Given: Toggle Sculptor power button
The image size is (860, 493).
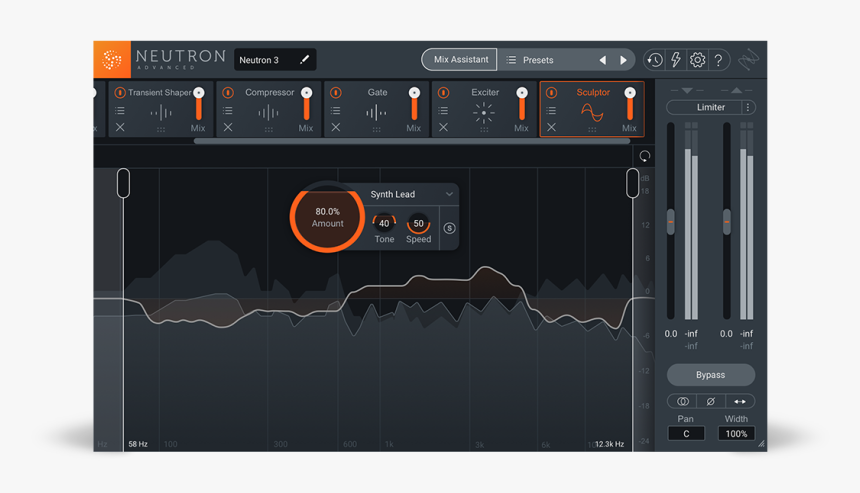Looking at the screenshot, I should pos(551,93).
